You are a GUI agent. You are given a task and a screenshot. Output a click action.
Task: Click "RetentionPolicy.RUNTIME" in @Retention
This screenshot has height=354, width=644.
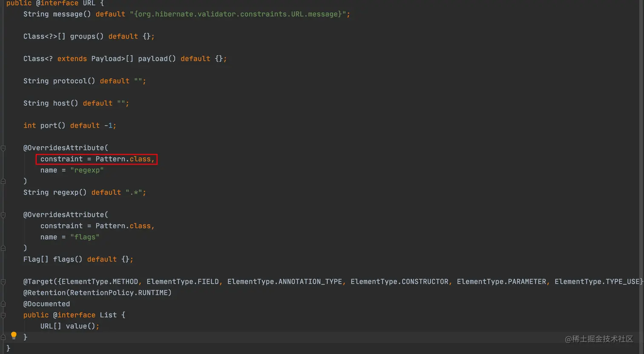119,293
